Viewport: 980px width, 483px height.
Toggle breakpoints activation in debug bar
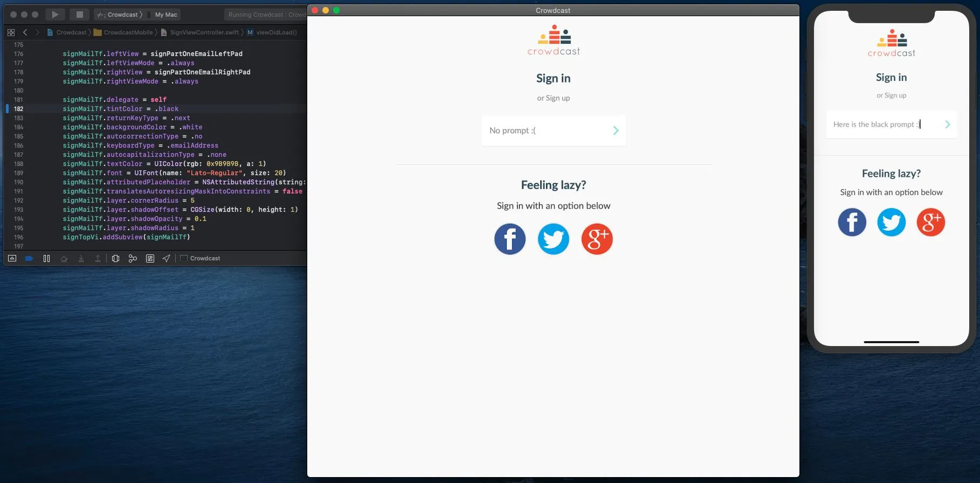coord(29,258)
